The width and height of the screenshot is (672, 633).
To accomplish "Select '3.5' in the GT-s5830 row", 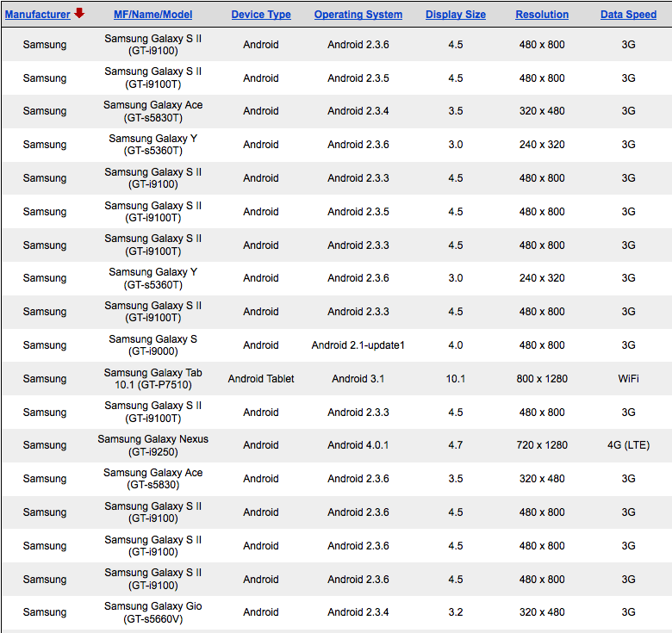I will click(x=456, y=478).
